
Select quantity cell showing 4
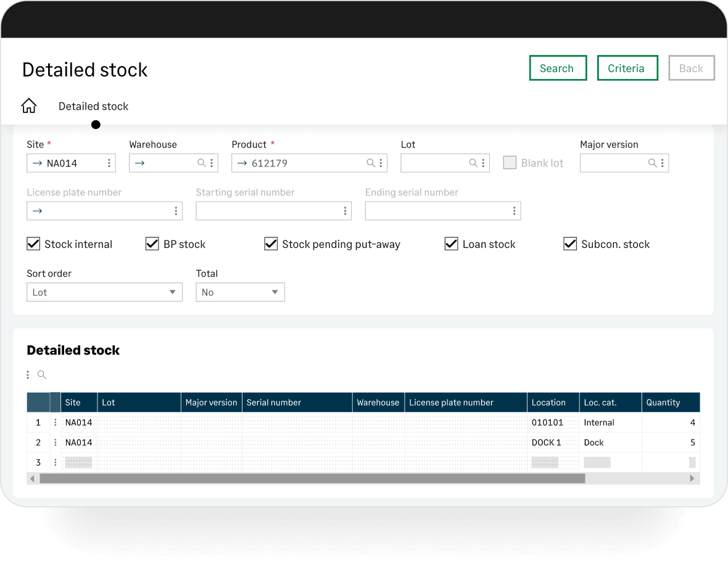click(x=671, y=422)
